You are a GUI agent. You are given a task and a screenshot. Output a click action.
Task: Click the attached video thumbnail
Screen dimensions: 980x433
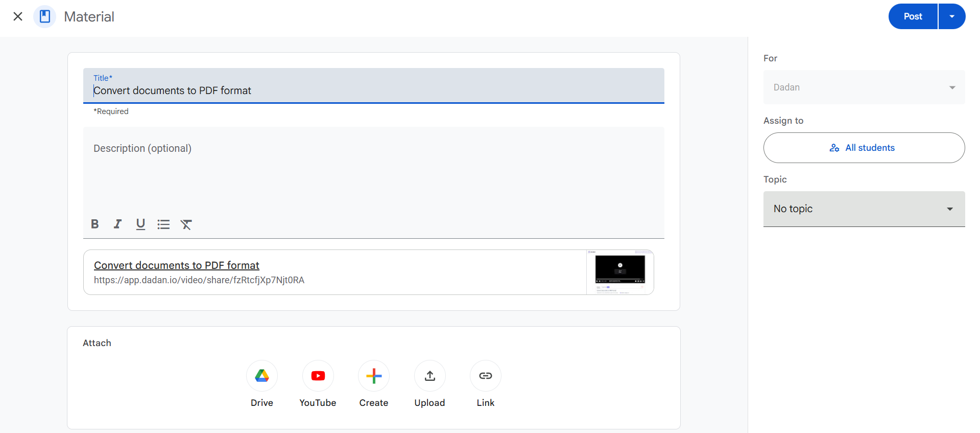[x=619, y=272]
